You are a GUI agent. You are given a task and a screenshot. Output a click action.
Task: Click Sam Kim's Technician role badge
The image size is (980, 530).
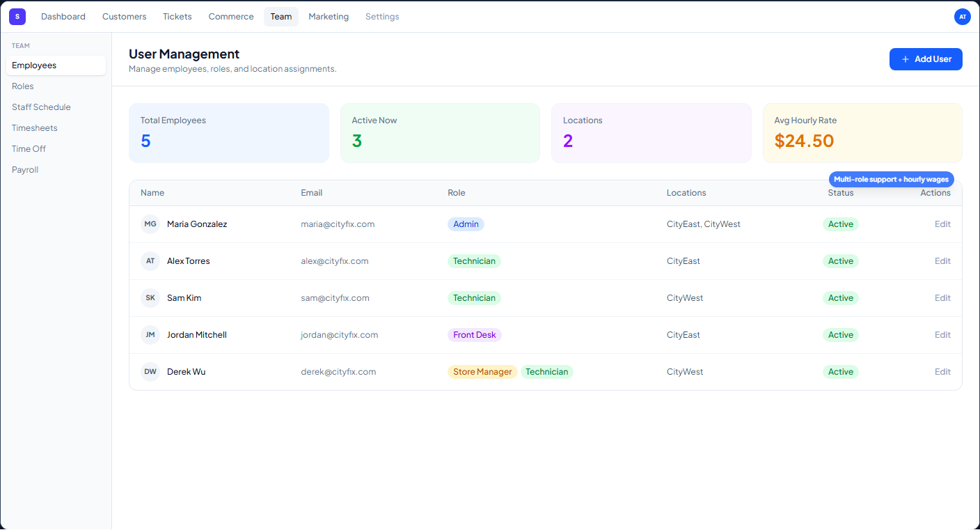point(474,298)
